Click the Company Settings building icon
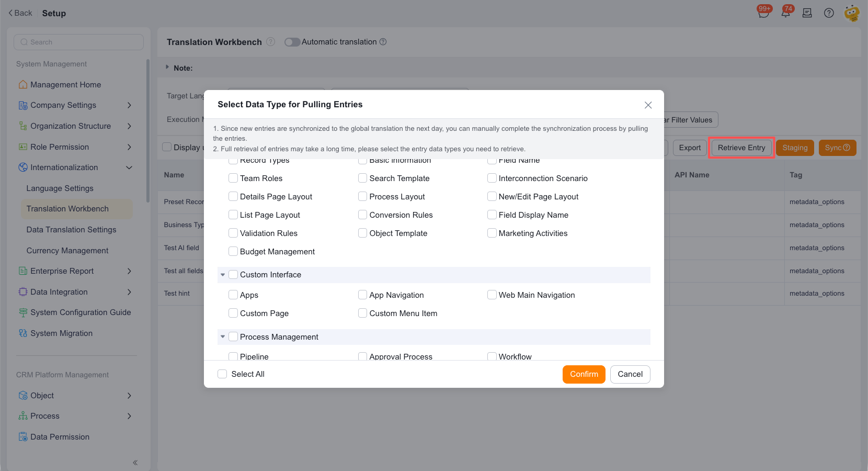This screenshot has height=471, width=868. click(23, 105)
